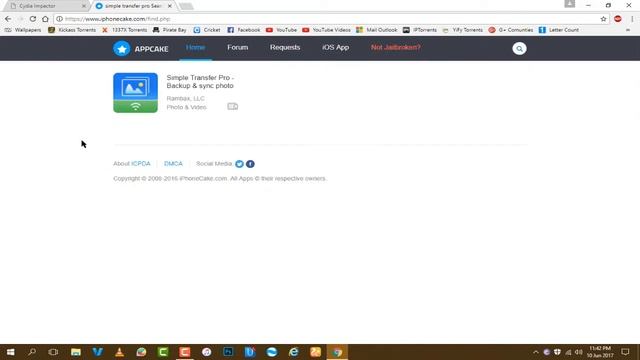Open the 1337X Torrents bookmark
The width and height of the screenshot is (640, 360).
pos(124,30)
